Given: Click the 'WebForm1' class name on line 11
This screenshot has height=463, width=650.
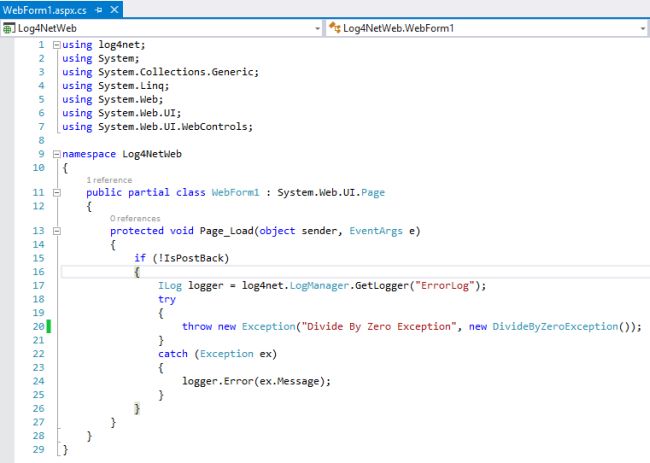Looking at the screenshot, I should point(235,193).
